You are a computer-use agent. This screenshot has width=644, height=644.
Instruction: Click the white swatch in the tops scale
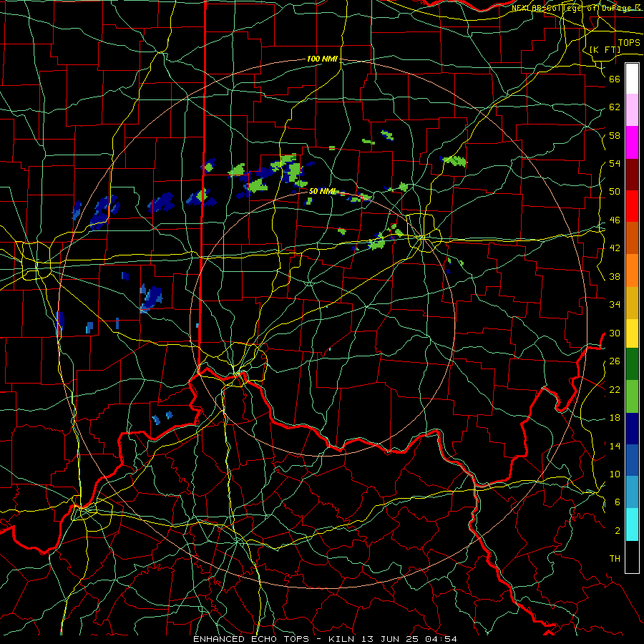point(632,79)
